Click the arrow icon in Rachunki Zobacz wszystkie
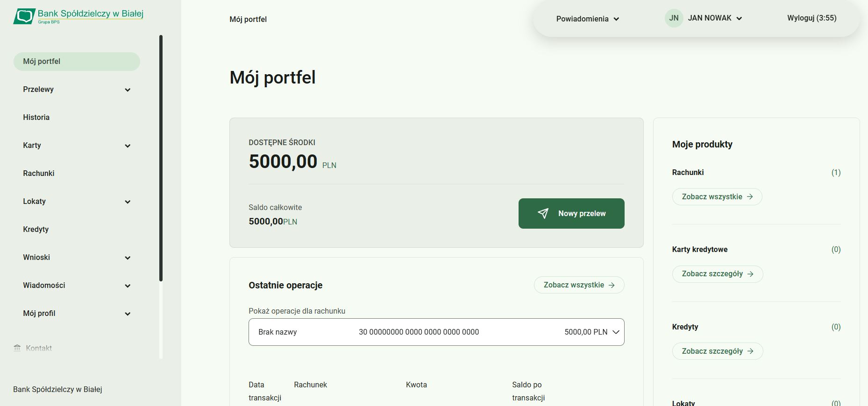Viewport: 868px width, 406px height. 751,196
